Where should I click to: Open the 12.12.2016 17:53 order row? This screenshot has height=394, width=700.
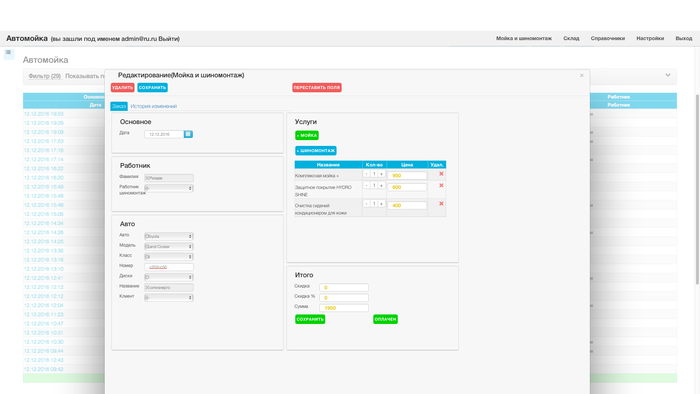[44, 141]
